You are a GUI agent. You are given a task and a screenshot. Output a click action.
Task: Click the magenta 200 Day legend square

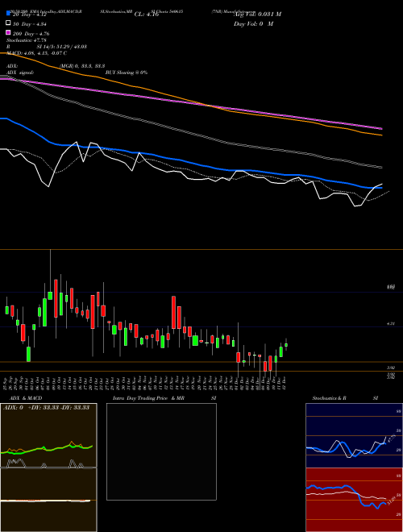(8, 33)
